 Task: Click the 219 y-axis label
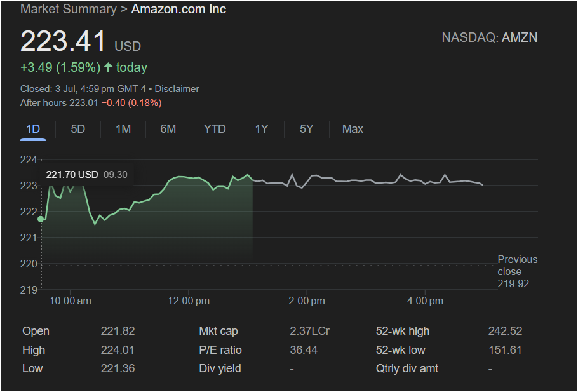[29, 290]
